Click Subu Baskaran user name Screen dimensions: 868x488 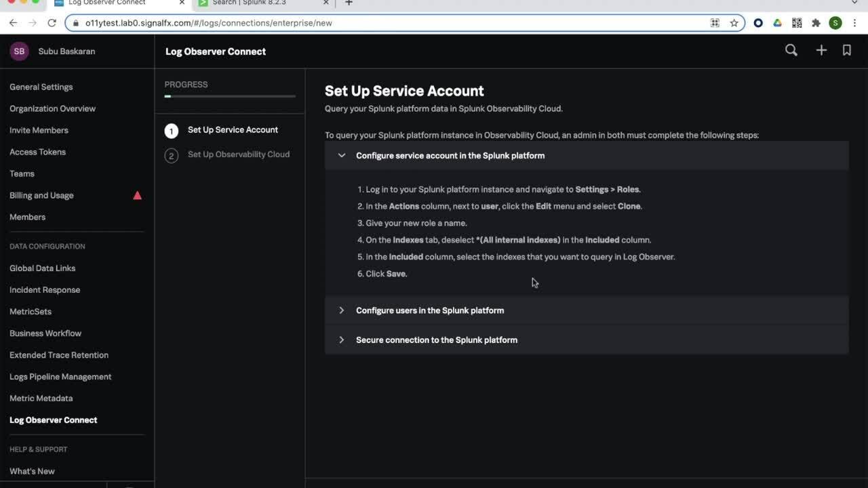click(66, 51)
